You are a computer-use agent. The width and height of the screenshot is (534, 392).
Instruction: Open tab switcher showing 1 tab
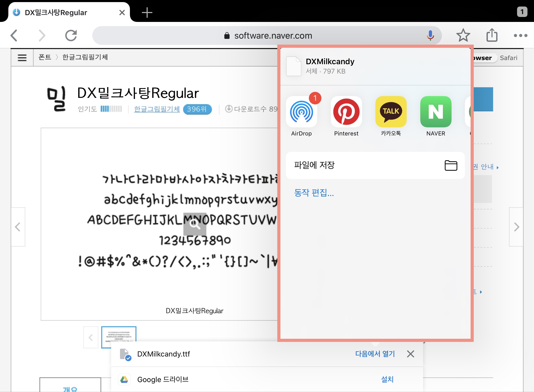point(522,12)
